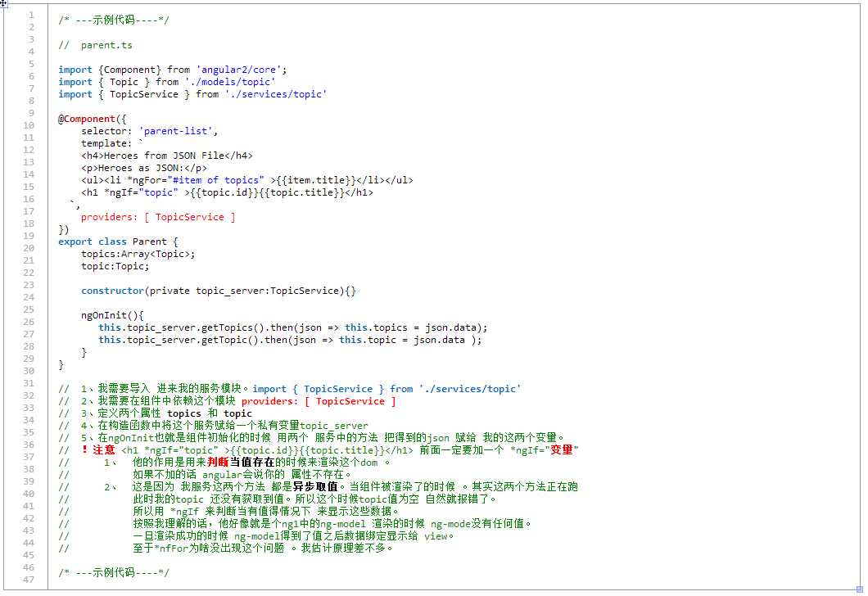
Task: Click the bottom '/* ---示例代码----*/' footer comment
Action: pos(114,573)
